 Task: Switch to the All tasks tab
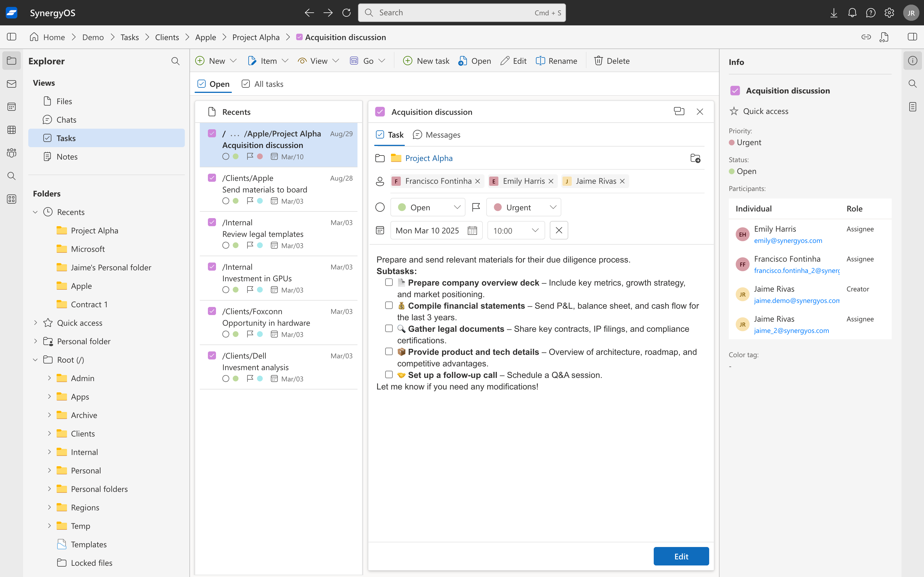[263, 84]
